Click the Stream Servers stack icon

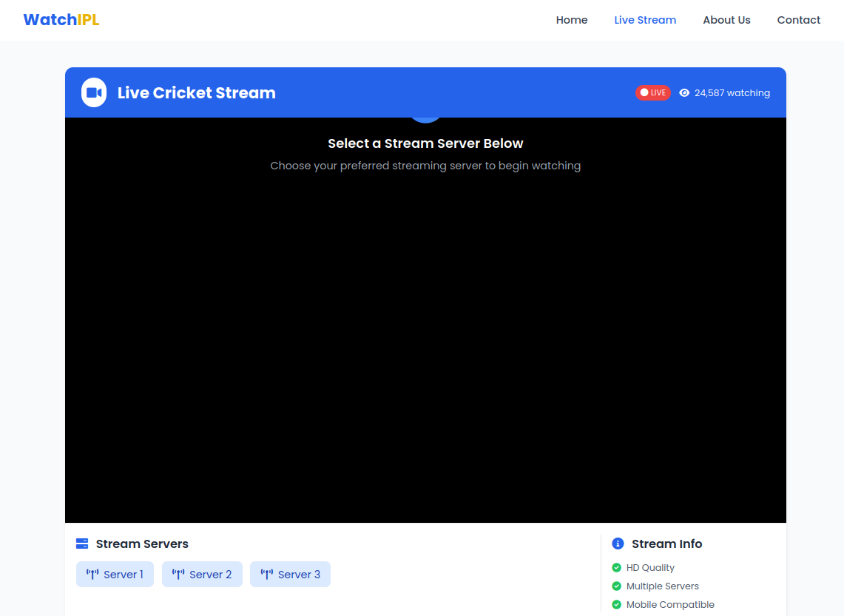pos(82,544)
